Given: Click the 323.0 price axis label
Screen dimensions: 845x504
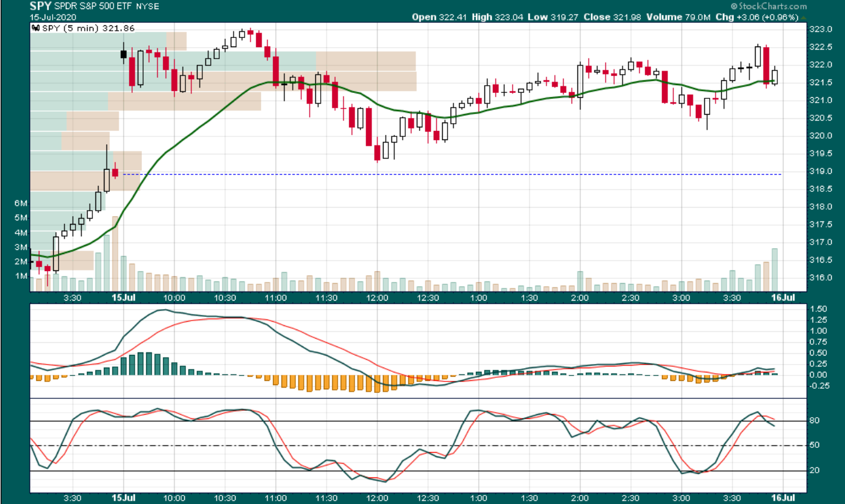Looking at the screenshot, I should [x=820, y=29].
